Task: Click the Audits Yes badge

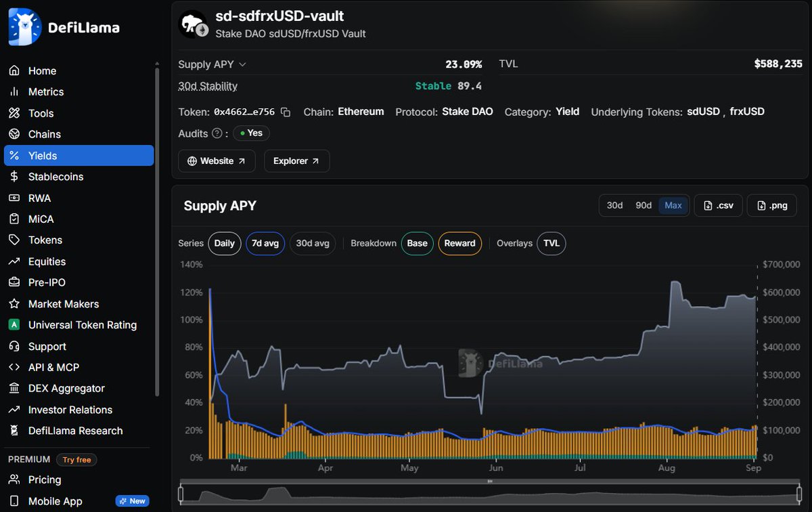Action: [x=251, y=133]
